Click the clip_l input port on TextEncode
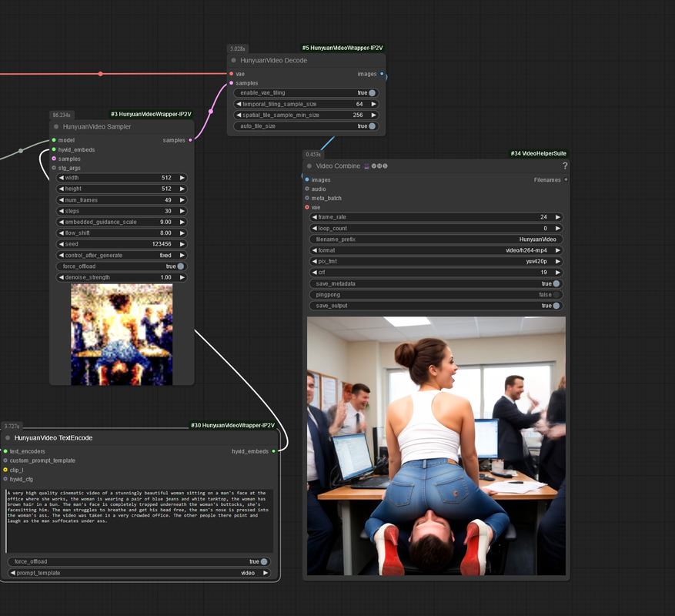 [x=5, y=470]
